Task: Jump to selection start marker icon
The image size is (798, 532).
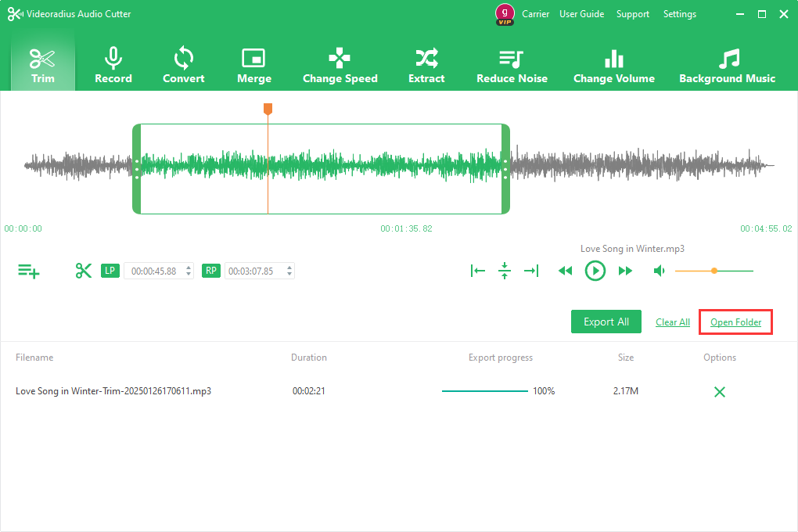Action: coord(477,271)
